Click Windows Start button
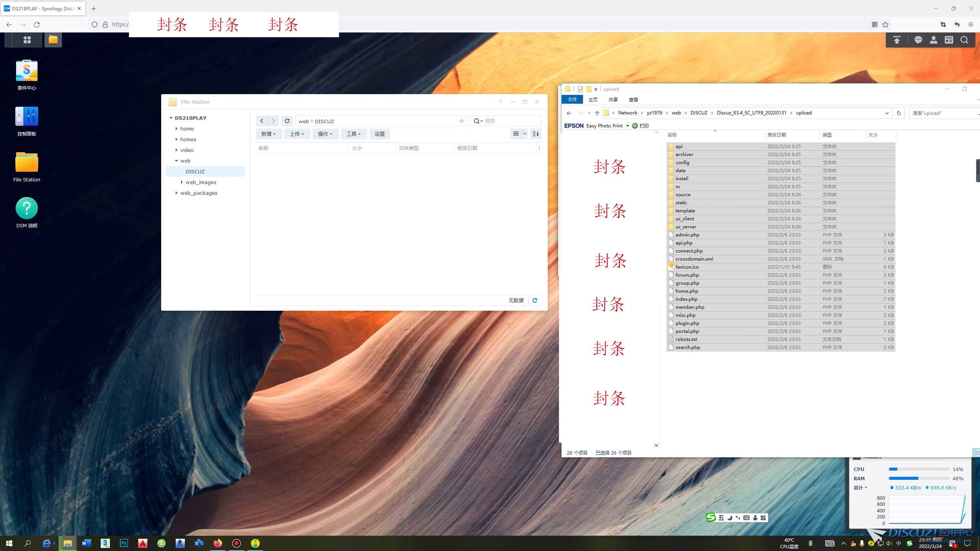The width and height of the screenshot is (980, 551). pyautogui.click(x=9, y=543)
